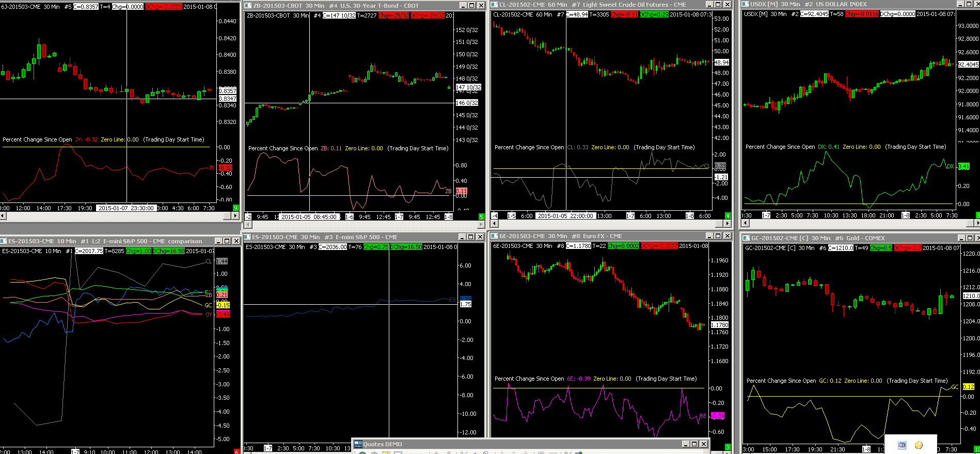
Task: Click the USDX chart window icon
Action: pyautogui.click(x=745, y=4)
